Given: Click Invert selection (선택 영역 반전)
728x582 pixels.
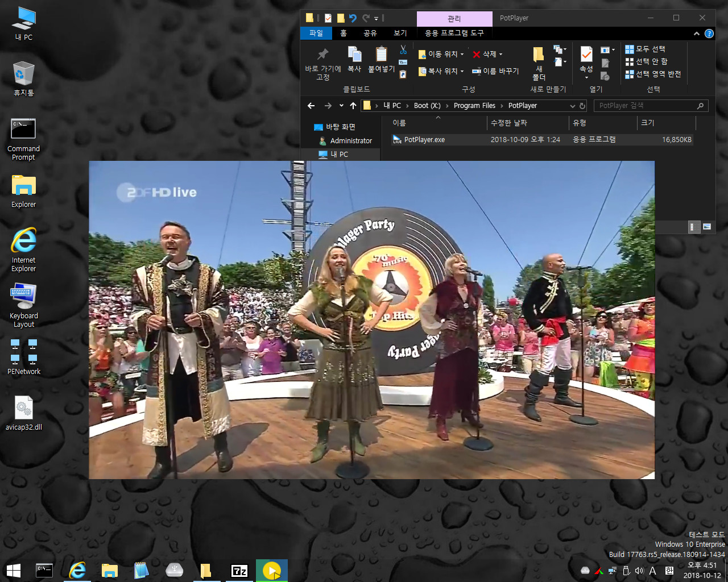Looking at the screenshot, I should coord(653,74).
